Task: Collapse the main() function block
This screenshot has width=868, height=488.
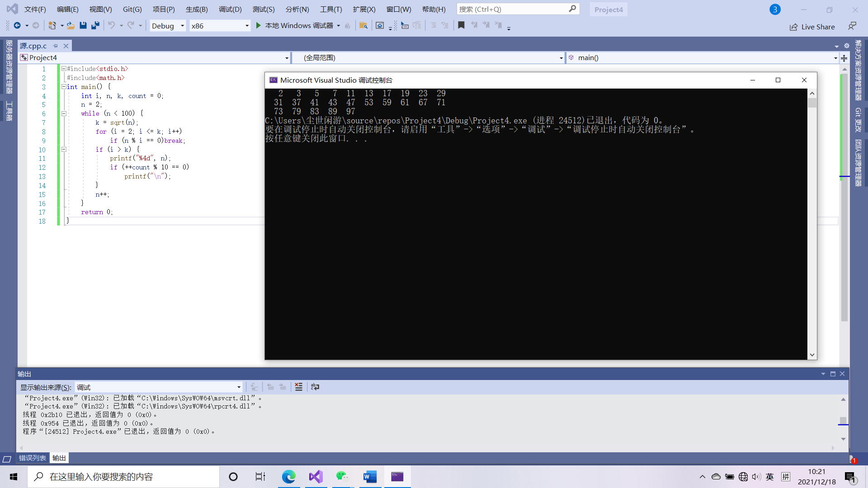Action: (x=64, y=87)
